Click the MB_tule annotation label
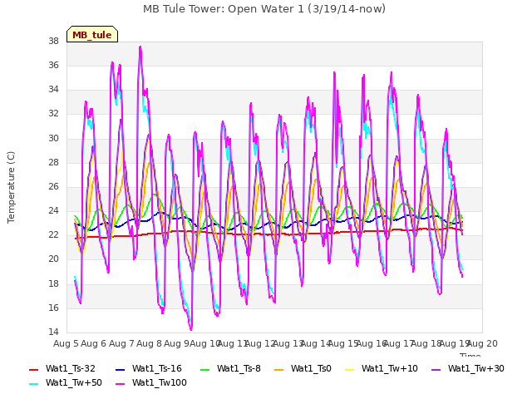 click(x=92, y=34)
